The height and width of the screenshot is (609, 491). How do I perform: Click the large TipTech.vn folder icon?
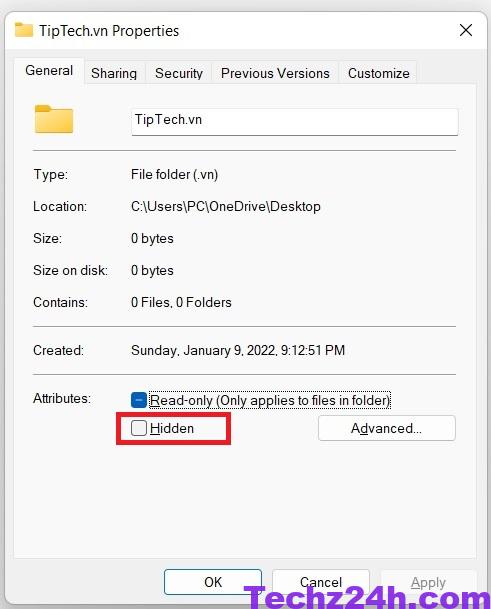pyautogui.click(x=54, y=119)
